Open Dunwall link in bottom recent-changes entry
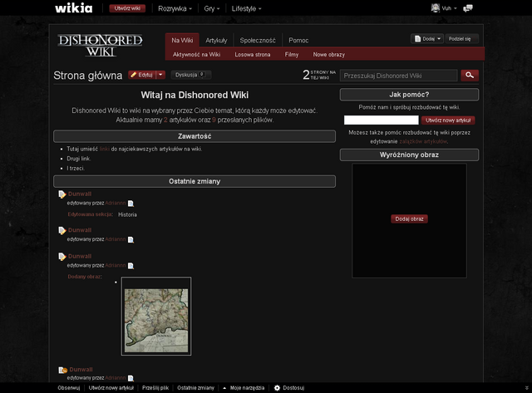 pyautogui.click(x=81, y=370)
